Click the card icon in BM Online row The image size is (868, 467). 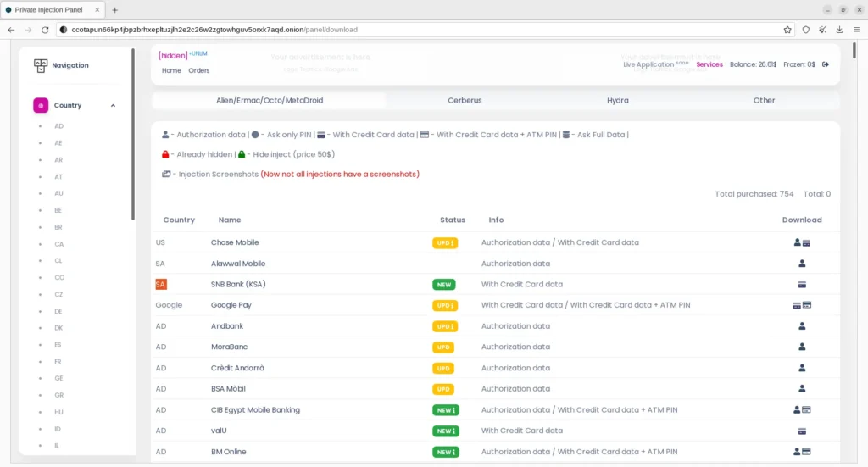point(807,452)
